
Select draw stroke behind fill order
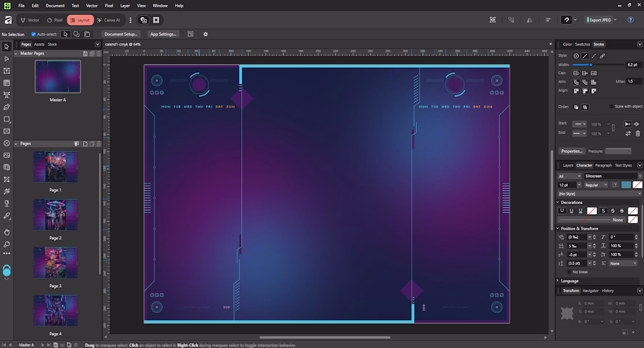click(x=576, y=107)
